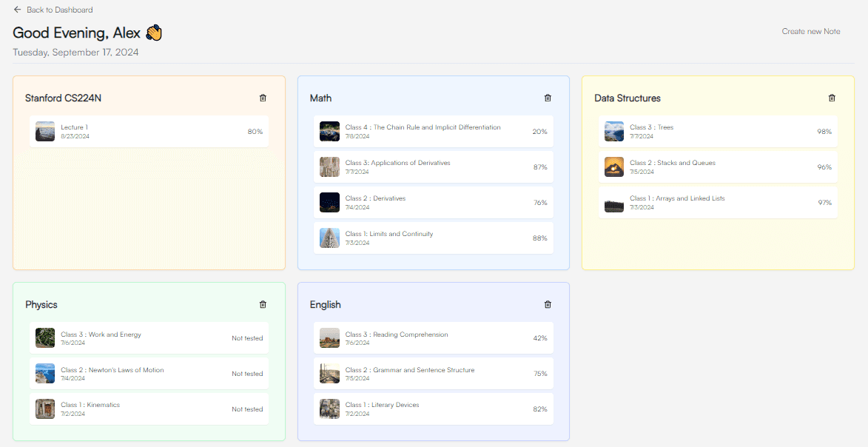Click the back arrow icon
The height and width of the screenshot is (447, 868).
[x=18, y=10]
